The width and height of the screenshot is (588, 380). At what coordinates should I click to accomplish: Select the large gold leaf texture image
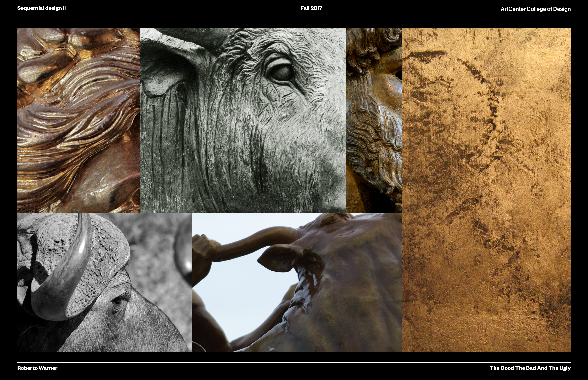tap(486, 190)
